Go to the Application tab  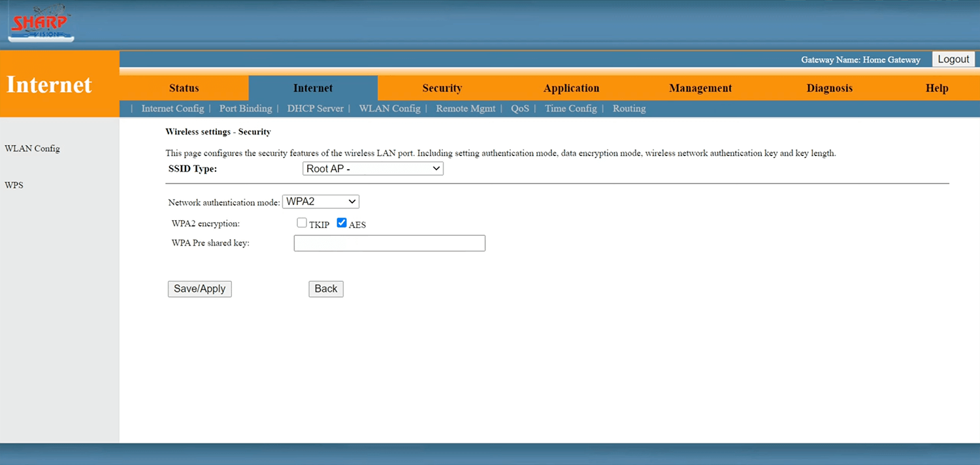[x=571, y=88]
